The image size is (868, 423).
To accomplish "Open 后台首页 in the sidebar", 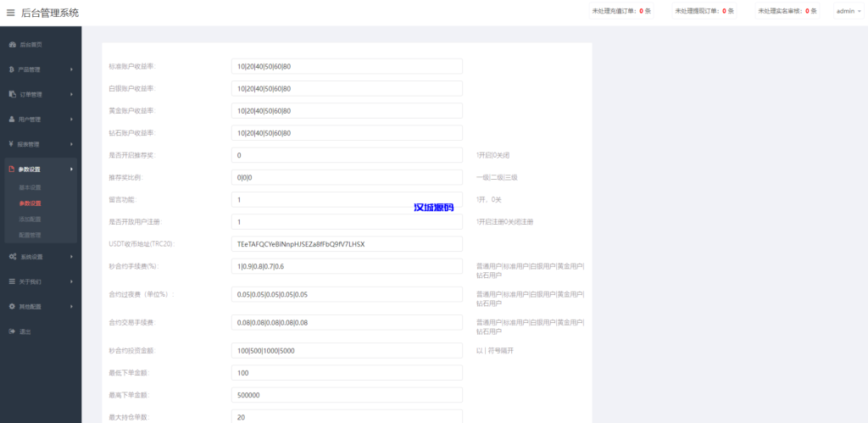I will [x=31, y=45].
